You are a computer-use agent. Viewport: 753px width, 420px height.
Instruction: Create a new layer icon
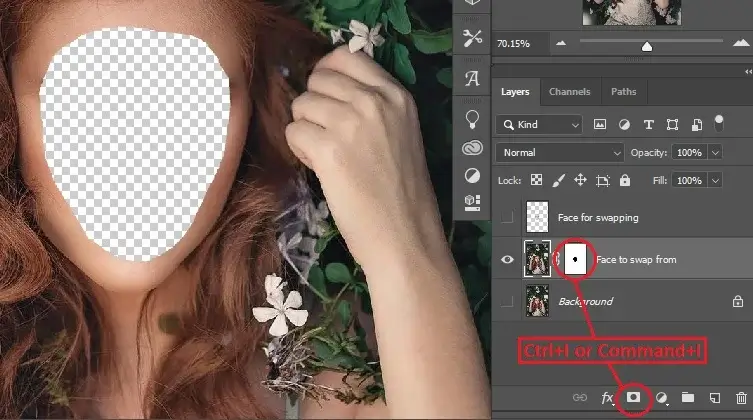coord(715,398)
